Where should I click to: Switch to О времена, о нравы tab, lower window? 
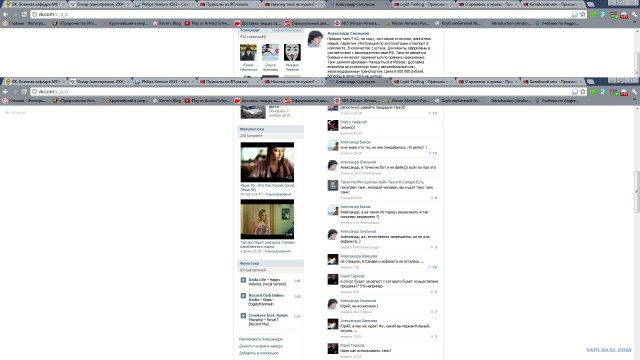tap(488, 82)
